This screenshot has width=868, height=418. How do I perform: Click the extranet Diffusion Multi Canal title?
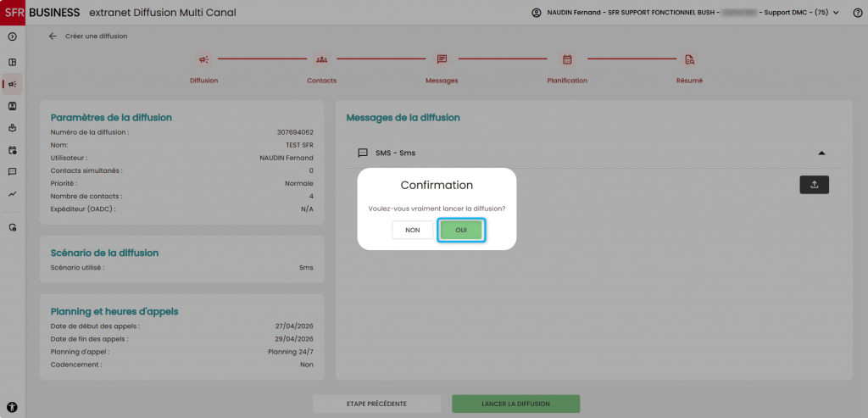163,12
